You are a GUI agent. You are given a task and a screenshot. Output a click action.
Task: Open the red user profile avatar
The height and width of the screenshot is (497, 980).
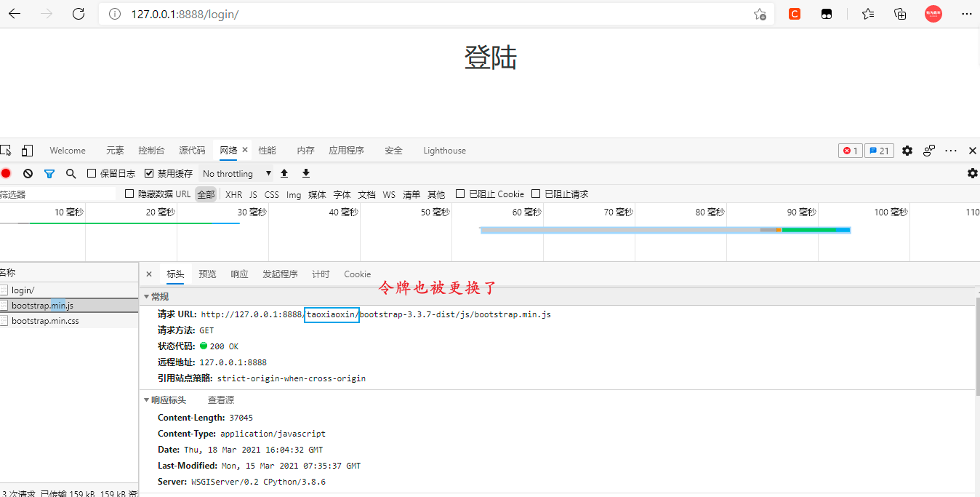click(x=933, y=14)
